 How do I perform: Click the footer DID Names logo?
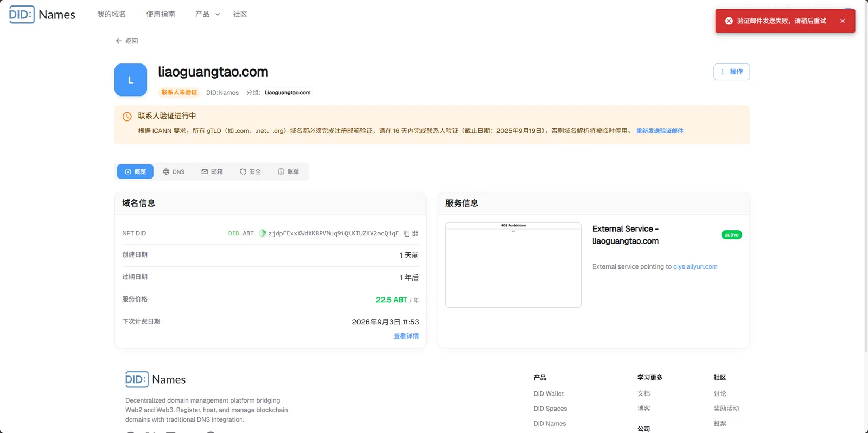[x=156, y=379]
